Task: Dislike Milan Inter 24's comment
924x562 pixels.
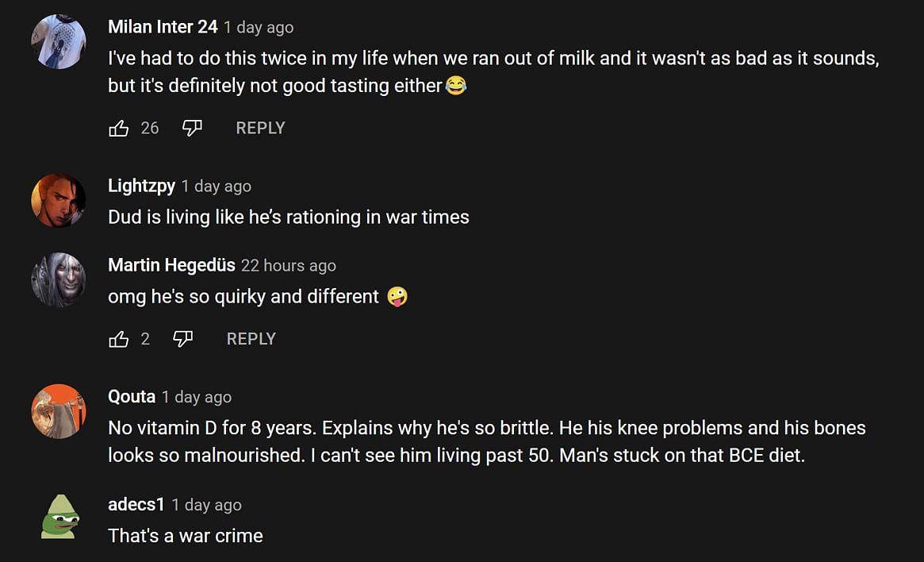Action: [x=192, y=129]
